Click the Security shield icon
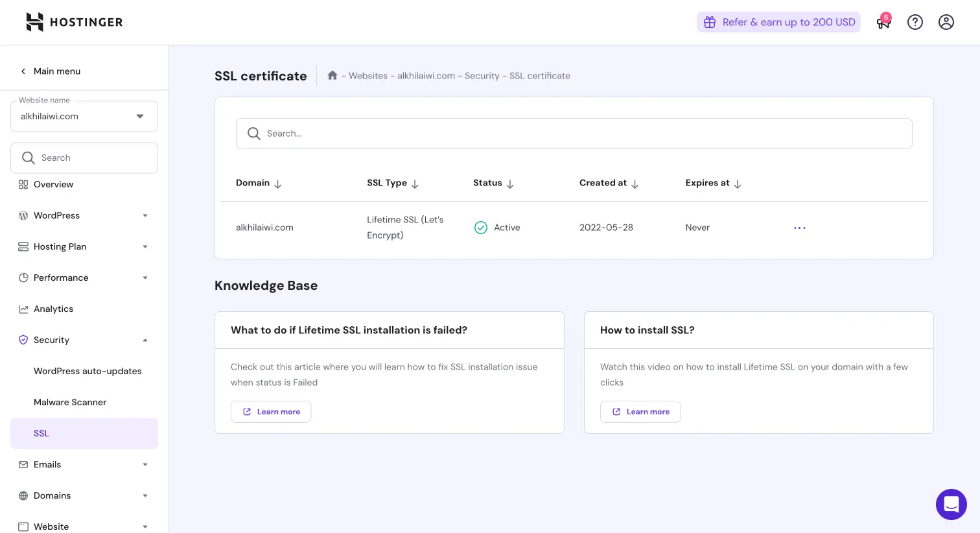Image resolution: width=980 pixels, height=533 pixels. [23, 340]
